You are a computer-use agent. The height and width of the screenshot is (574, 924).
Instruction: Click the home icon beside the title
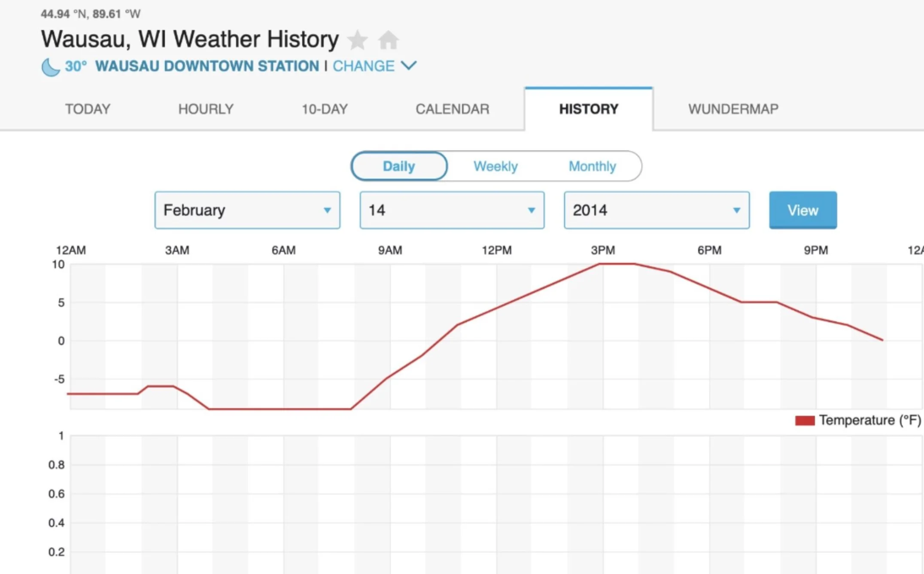pyautogui.click(x=388, y=40)
